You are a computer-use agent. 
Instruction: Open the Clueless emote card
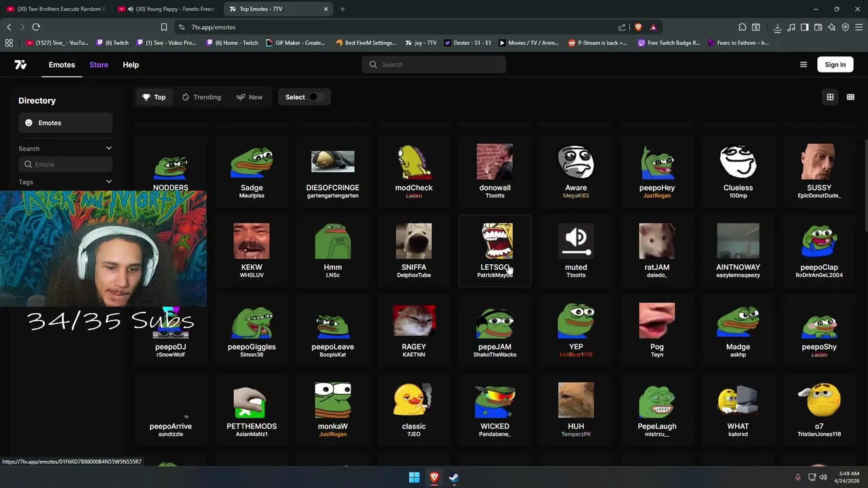point(738,171)
